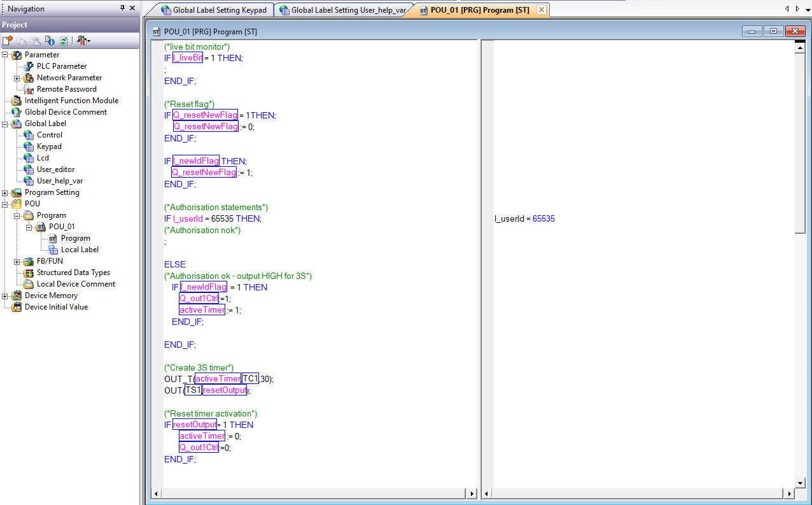Select Device Initial Value tree item
This screenshot has height=505, width=812.
tap(56, 307)
